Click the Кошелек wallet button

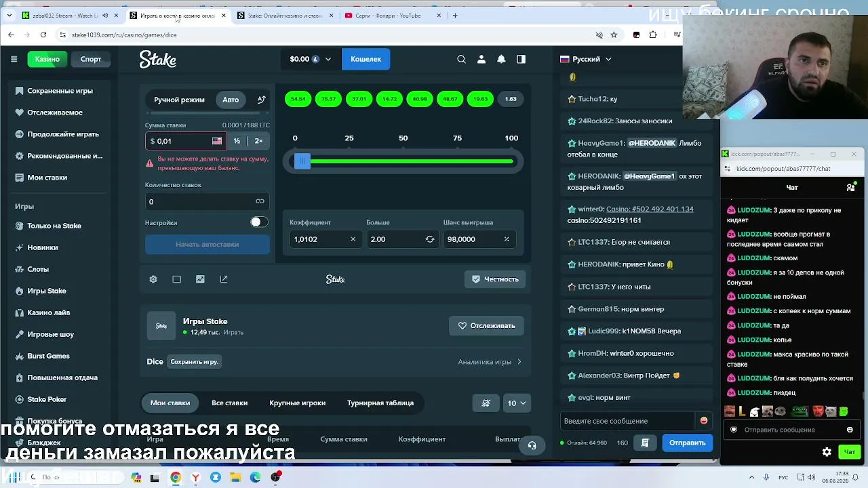(366, 59)
